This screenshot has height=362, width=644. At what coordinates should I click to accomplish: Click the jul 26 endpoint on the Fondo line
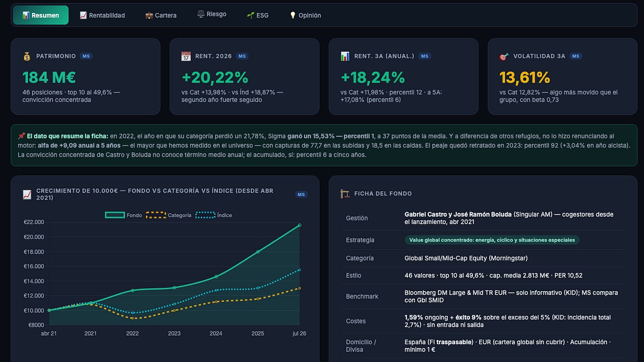[x=299, y=225]
